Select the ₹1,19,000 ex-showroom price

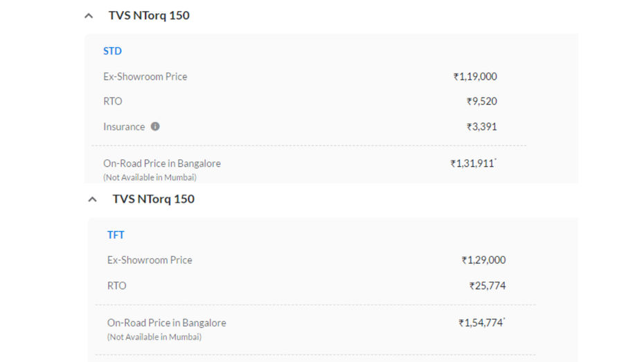click(475, 77)
